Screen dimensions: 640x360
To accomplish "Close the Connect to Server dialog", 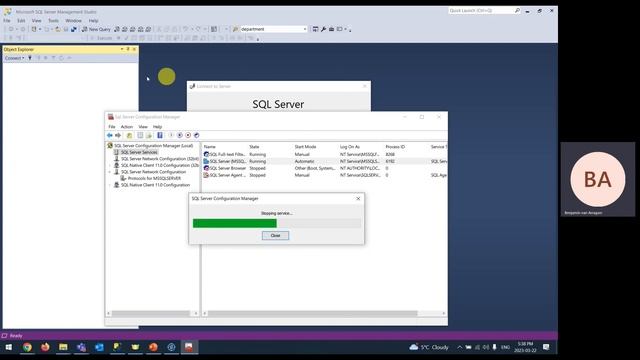I will pyautogui.click(x=364, y=86).
